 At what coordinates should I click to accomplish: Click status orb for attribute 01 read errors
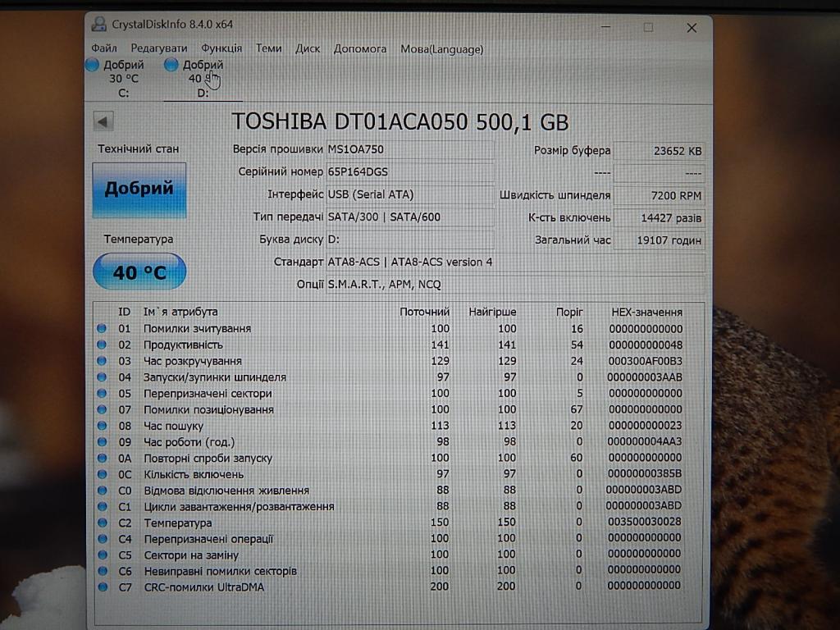[x=102, y=329]
